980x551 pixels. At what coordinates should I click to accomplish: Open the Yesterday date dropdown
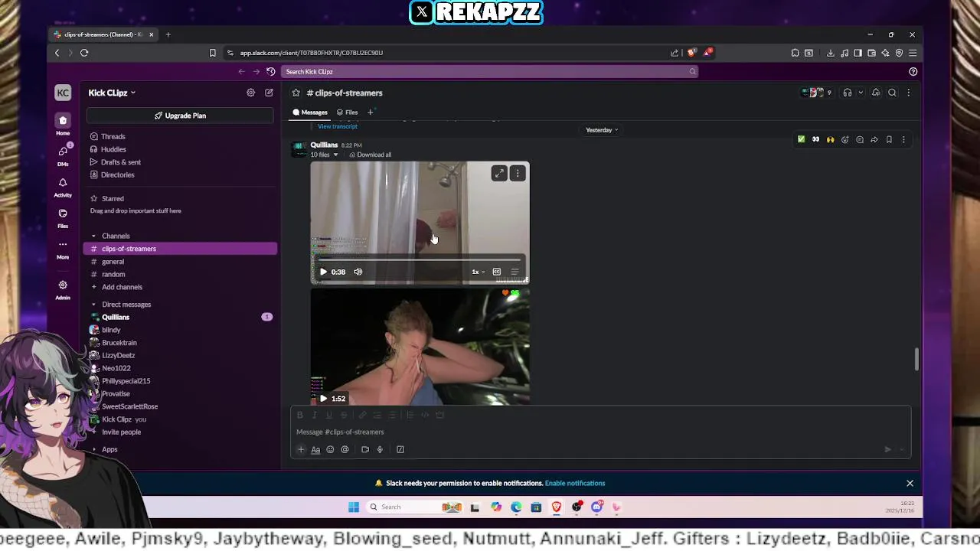pyautogui.click(x=602, y=130)
